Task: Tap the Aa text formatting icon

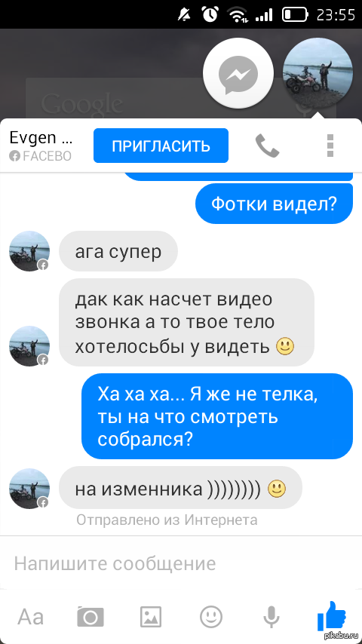Action: point(30,617)
